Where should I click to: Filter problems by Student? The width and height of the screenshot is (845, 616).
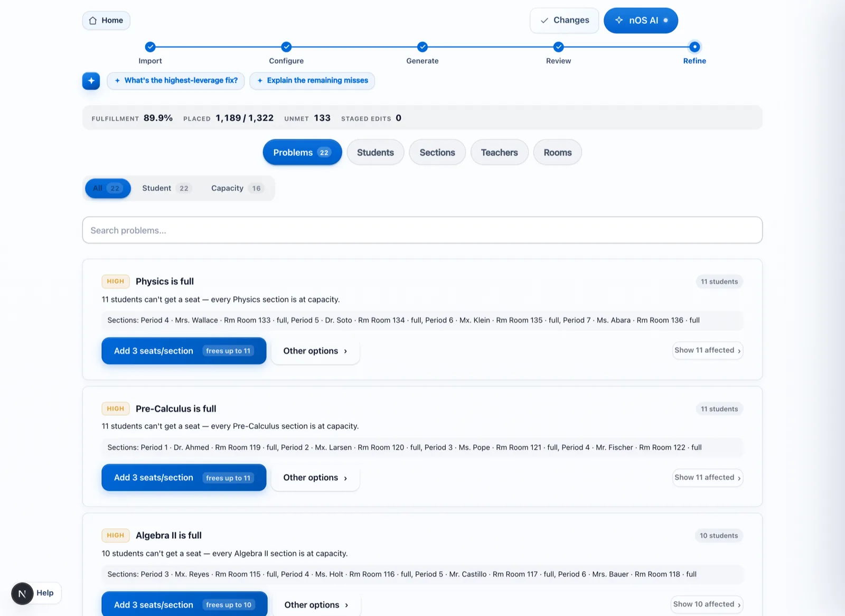click(x=166, y=188)
